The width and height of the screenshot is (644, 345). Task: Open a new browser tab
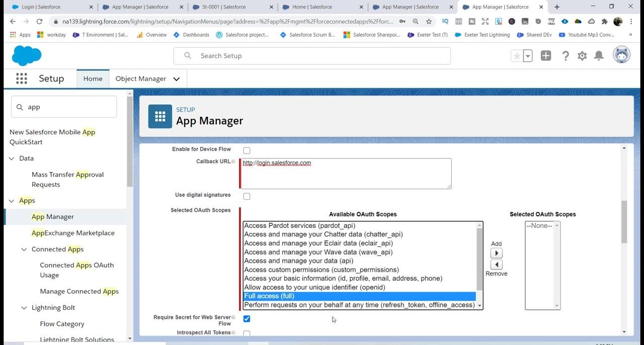click(x=557, y=7)
